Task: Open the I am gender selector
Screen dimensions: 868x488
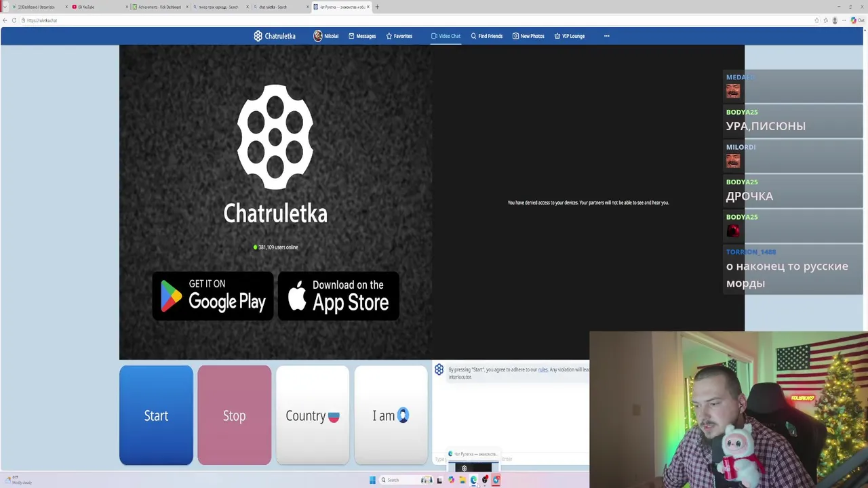Action: pyautogui.click(x=391, y=415)
